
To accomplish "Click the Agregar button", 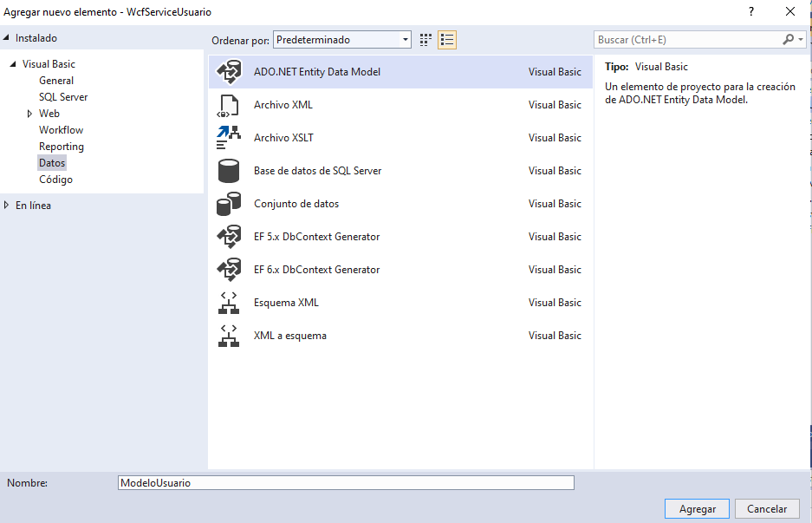I will (x=697, y=508).
